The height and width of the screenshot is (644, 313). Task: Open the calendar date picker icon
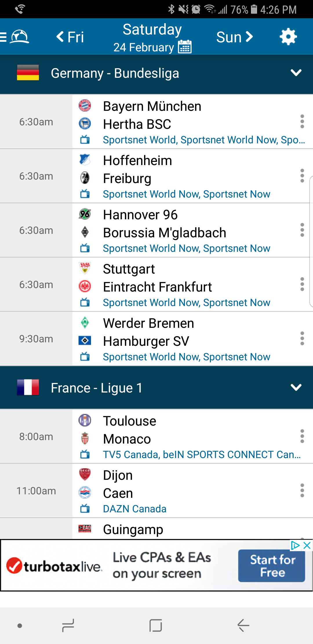click(x=185, y=47)
